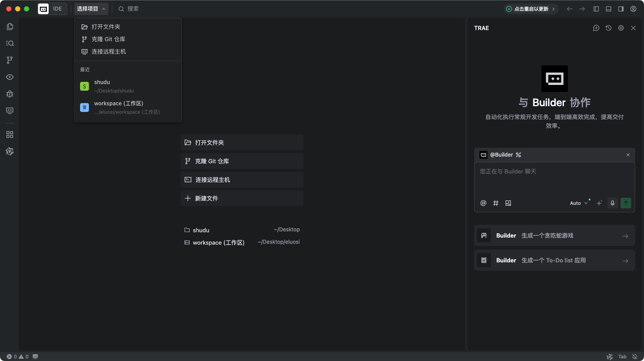Select 生成一个贪吃蛇游戏 Builder suggestion

[x=555, y=235]
